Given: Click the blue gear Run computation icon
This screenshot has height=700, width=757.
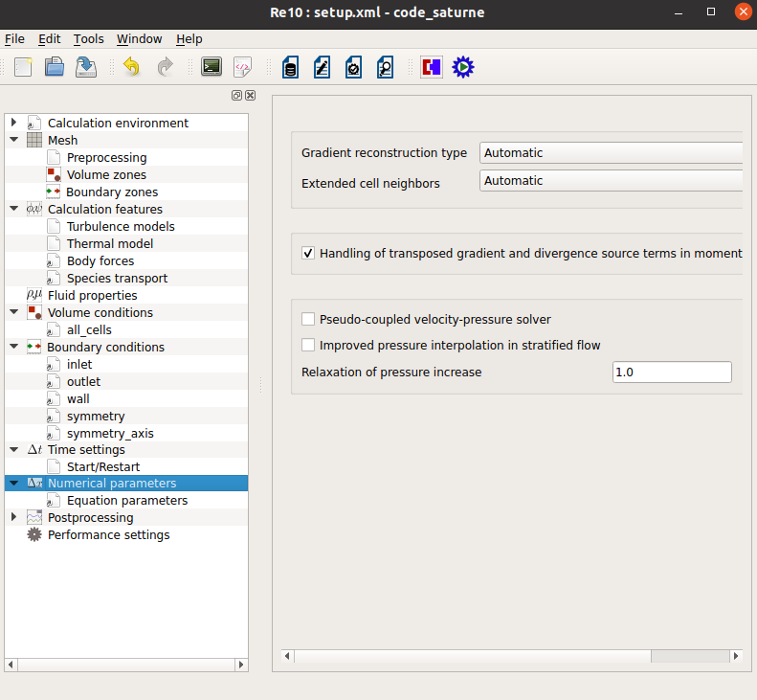Looking at the screenshot, I should coord(463,67).
